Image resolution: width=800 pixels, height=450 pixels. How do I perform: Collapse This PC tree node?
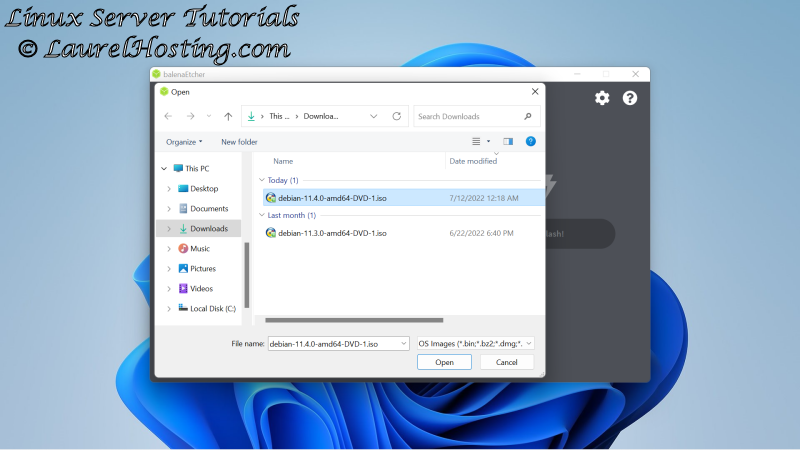click(x=164, y=168)
